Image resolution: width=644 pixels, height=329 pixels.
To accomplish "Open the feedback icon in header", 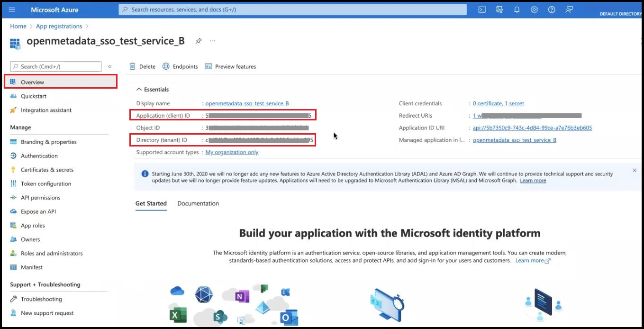I will 569,9.
